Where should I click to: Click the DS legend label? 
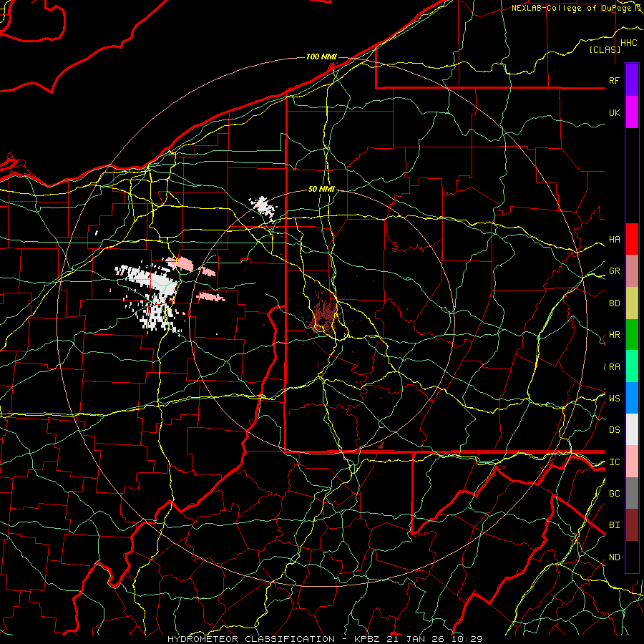pyautogui.click(x=614, y=430)
